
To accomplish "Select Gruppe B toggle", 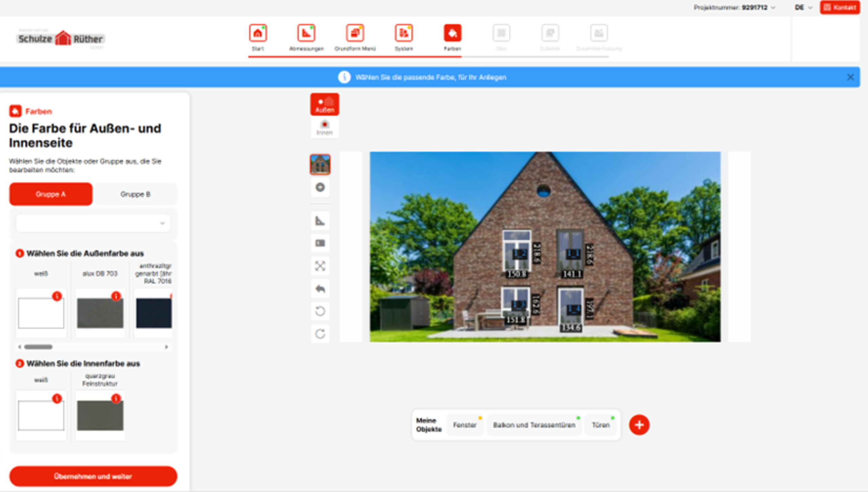I will [x=135, y=194].
